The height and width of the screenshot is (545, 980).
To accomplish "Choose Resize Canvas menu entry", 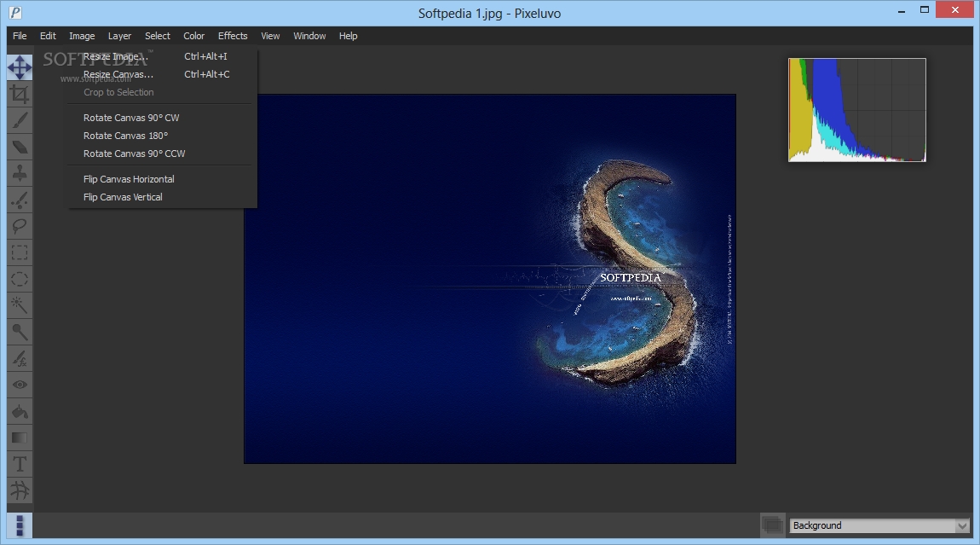I will [x=163, y=74].
